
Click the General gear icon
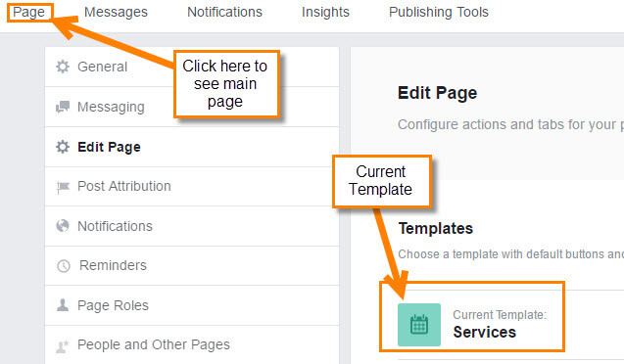click(63, 67)
